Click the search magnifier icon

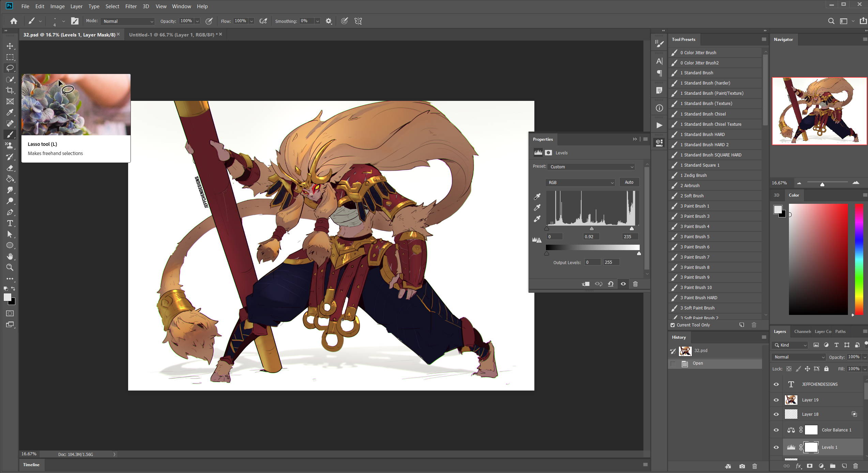click(x=831, y=21)
